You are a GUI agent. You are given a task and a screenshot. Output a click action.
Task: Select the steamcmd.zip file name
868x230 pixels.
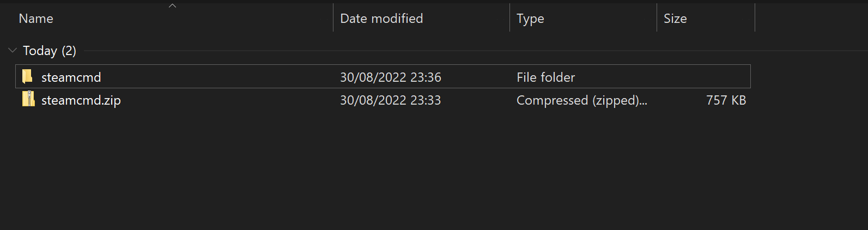coord(81,100)
